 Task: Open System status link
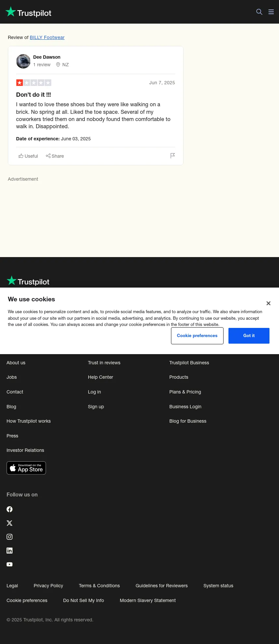pyautogui.click(x=218, y=586)
